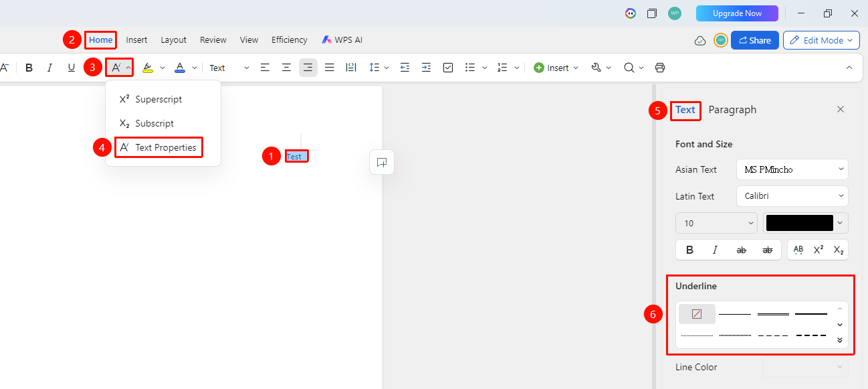This screenshot has height=389, width=868.
Task: Open the font size 10 dropdown
Action: (716, 223)
